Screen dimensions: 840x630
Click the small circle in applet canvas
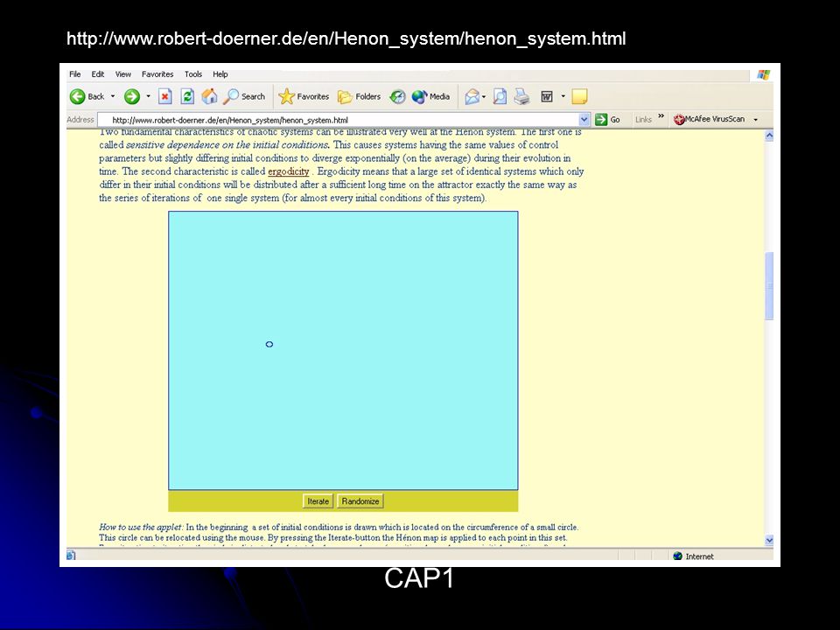269,344
